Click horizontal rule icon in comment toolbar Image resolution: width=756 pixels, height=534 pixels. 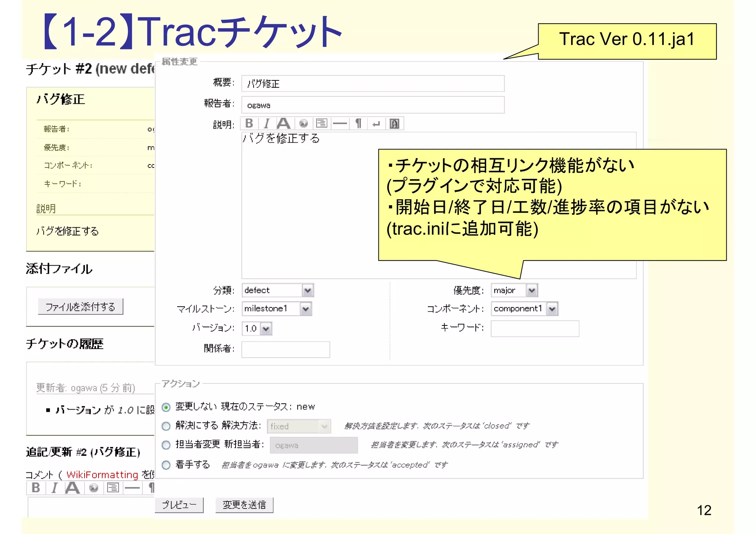132,488
